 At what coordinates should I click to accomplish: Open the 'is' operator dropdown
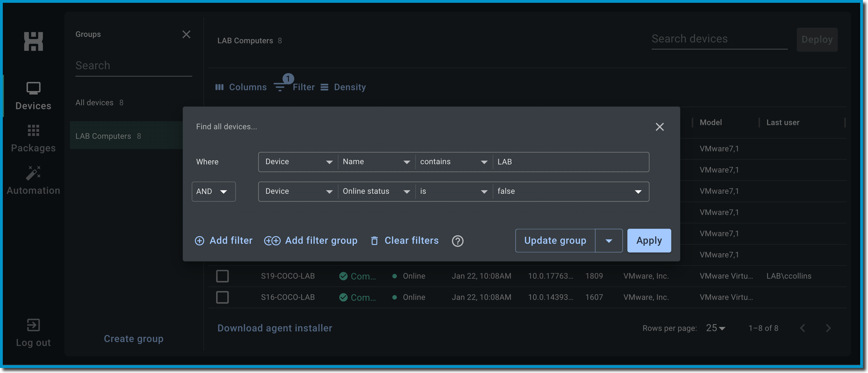(x=454, y=192)
